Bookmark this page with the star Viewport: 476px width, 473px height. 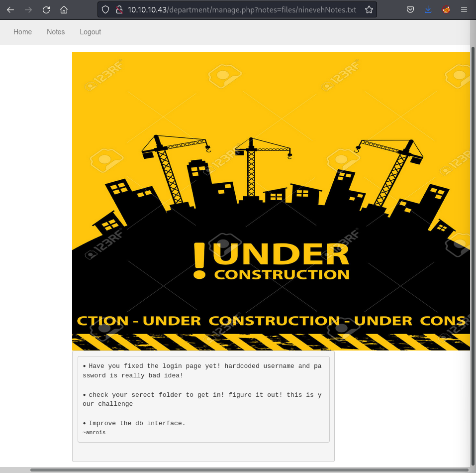click(369, 9)
